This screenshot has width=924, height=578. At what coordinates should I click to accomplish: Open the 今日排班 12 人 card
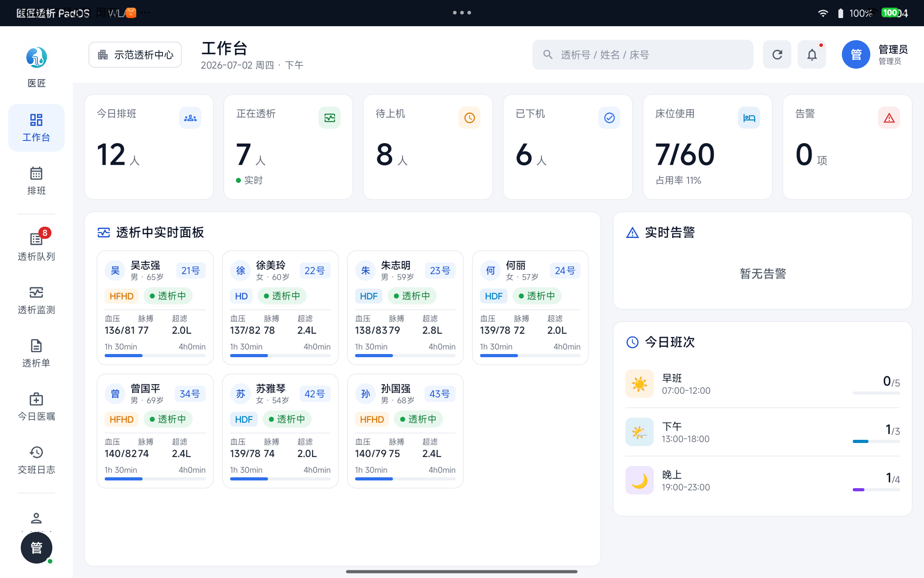(x=149, y=147)
